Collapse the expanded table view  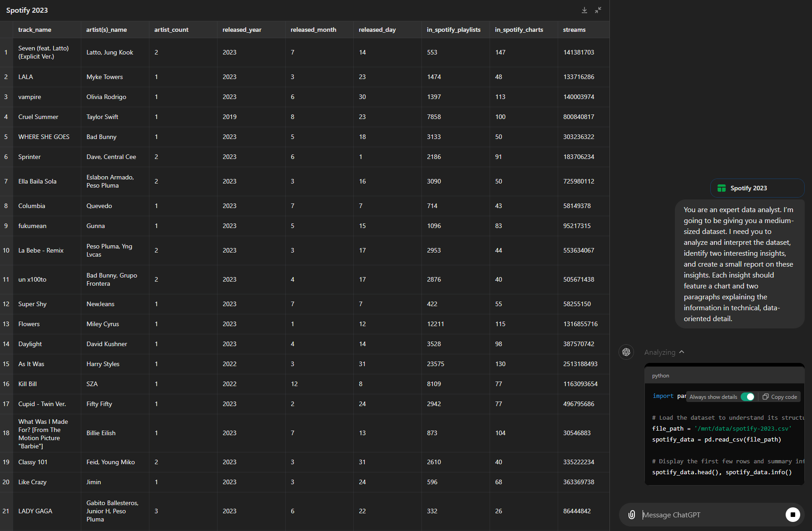click(598, 10)
